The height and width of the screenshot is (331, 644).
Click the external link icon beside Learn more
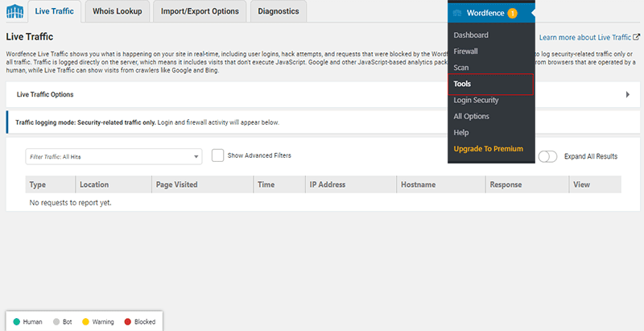click(x=636, y=37)
